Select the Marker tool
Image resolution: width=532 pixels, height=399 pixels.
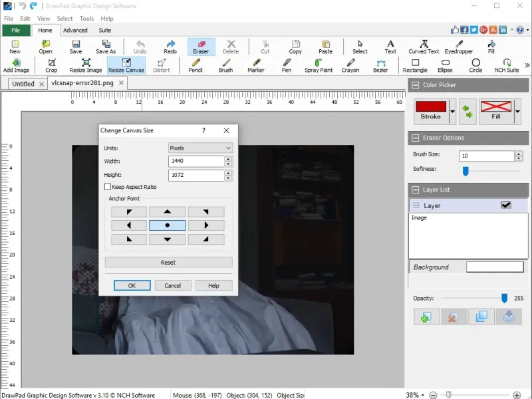pos(256,65)
